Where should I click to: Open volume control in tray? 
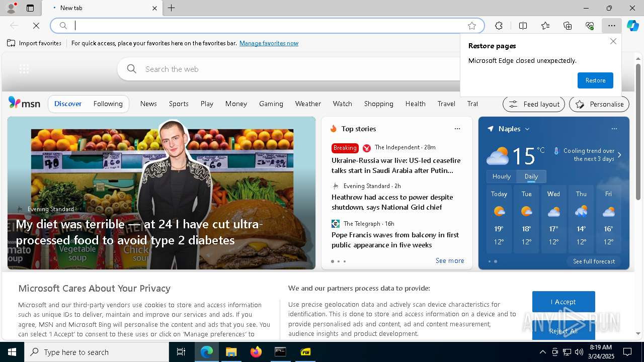(x=579, y=352)
